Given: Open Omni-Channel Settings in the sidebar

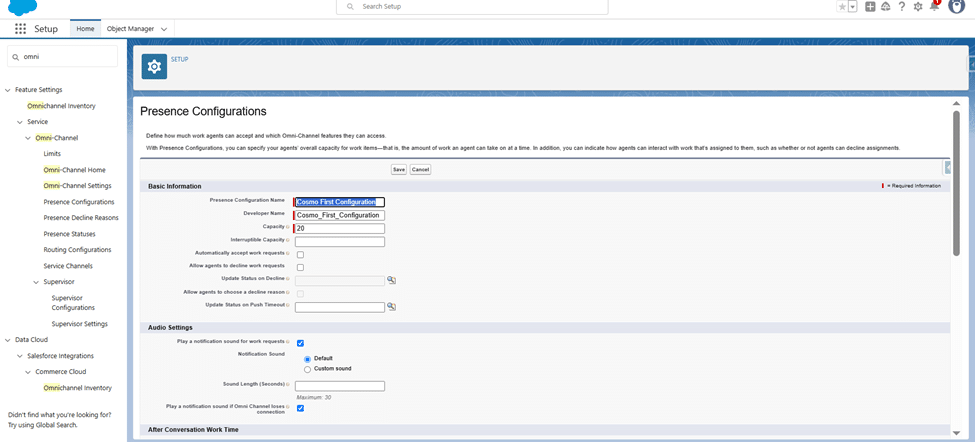Looking at the screenshot, I should point(78,186).
